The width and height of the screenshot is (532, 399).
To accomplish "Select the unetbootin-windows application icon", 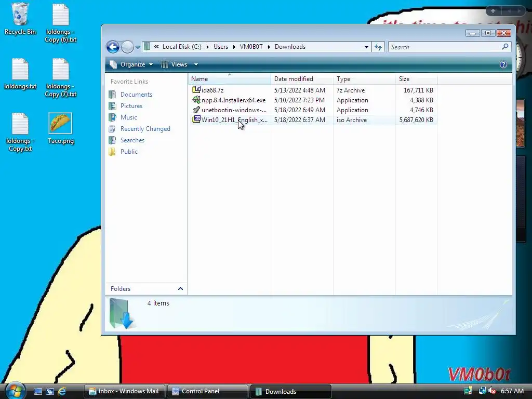I will [x=196, y=110].
